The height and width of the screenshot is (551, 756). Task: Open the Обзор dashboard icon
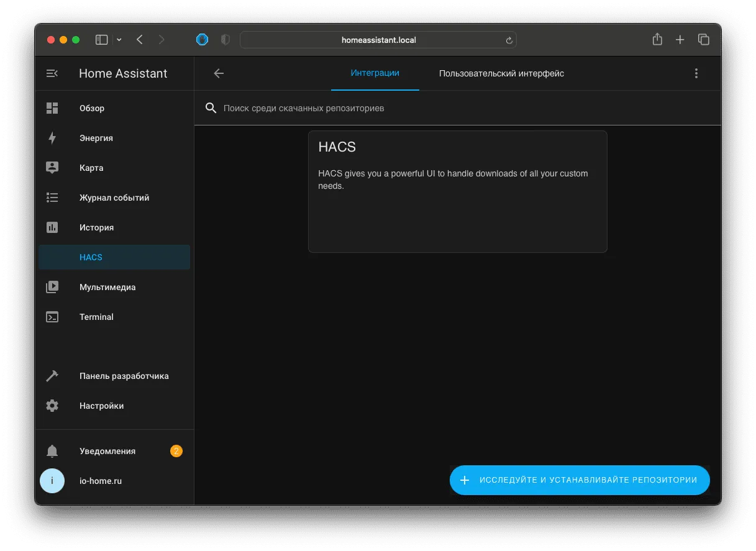click(x=52, y=108)
